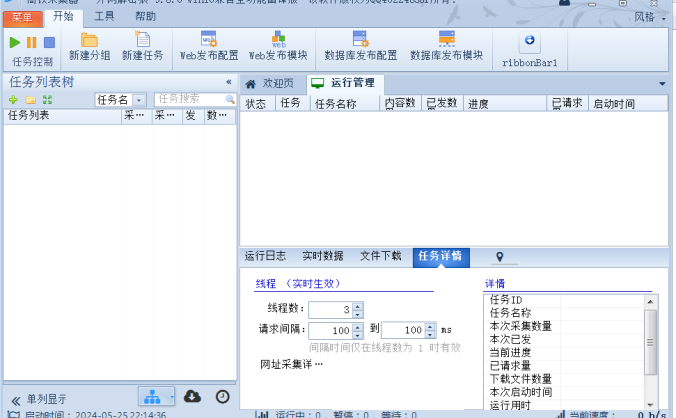Click the clock schedule icon
Viewport: 676px width, 418px height.
tap(222, 396)
